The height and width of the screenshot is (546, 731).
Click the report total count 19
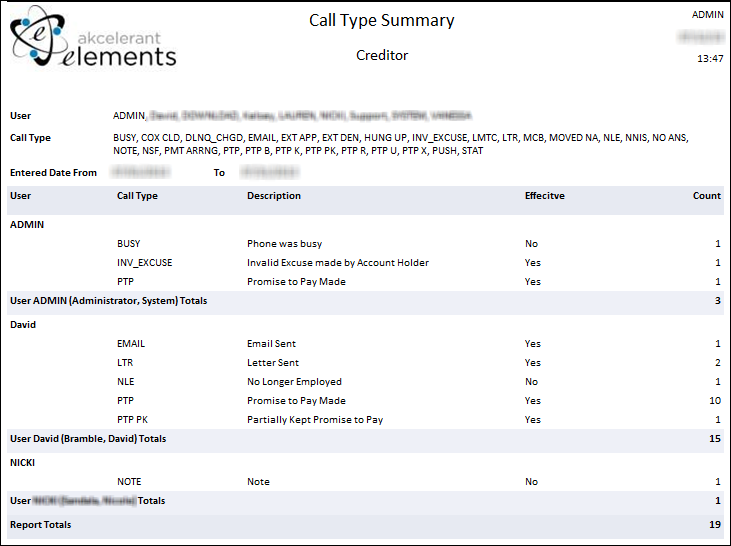click(x=715, y=525)
